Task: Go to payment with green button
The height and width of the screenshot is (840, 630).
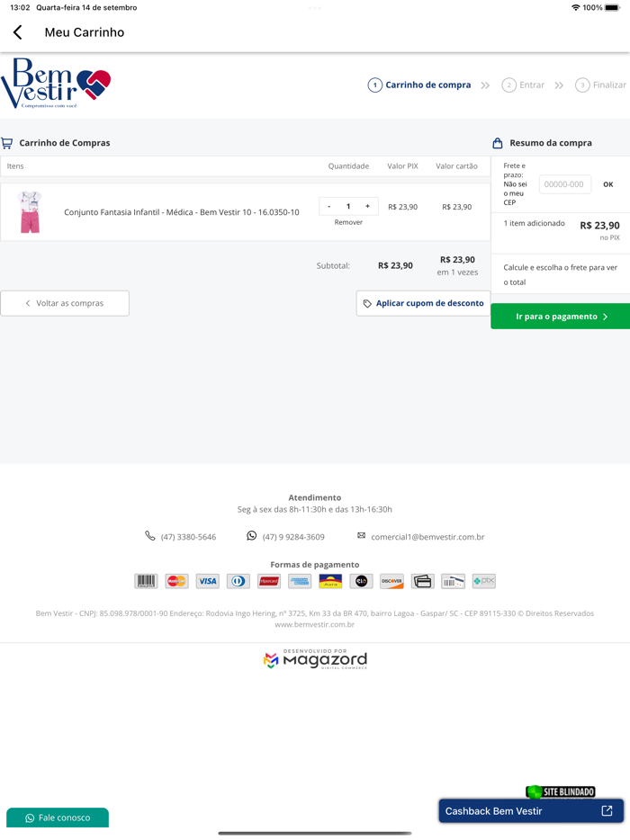Action: coord(560,317)
